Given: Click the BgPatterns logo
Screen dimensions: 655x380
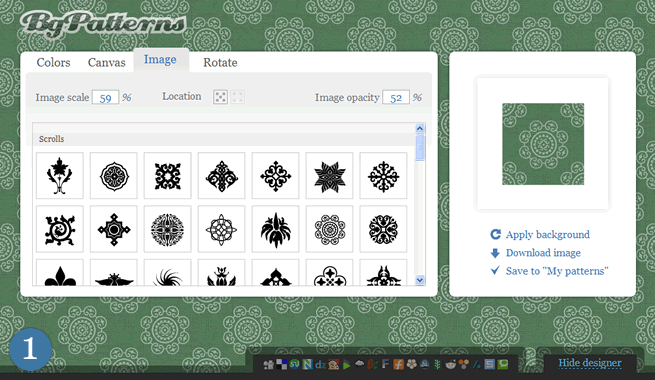Looking at the screenshot, I should [103, 24].
